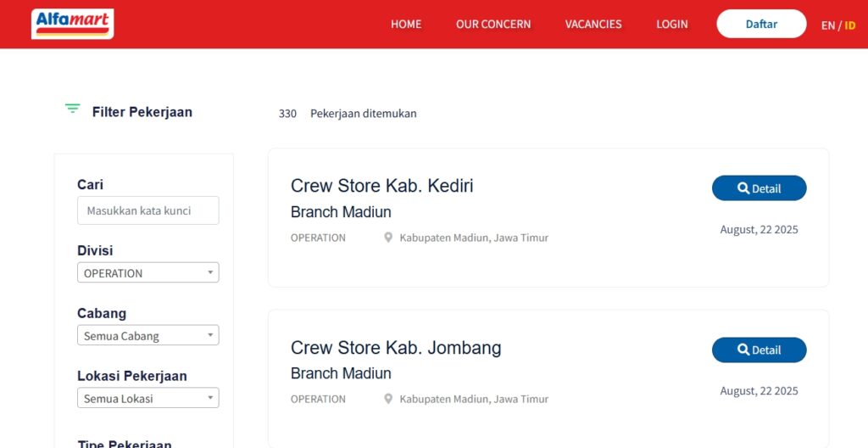Image resolution: width=868 pixels, height=448 pixels.
Task: Click the Lokasi Pekerjaan label
Action: [132, 376]
